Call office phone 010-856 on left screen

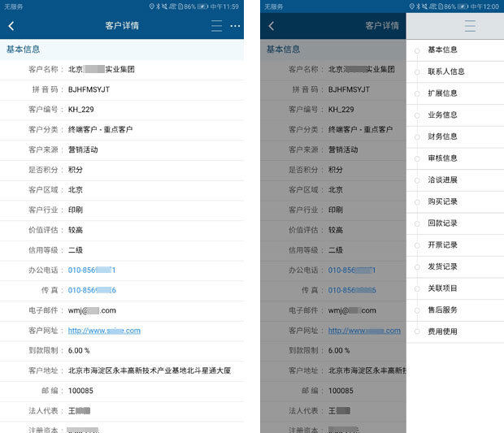click(x=92, y=271)
